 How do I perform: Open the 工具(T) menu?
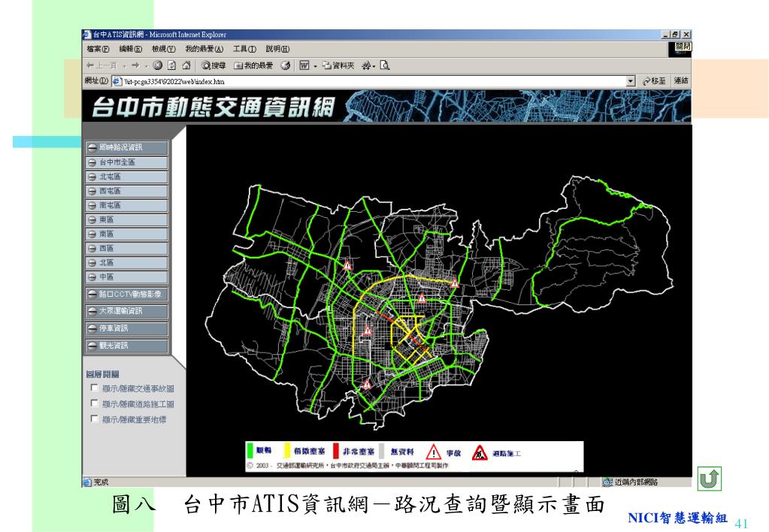point(245,49)
